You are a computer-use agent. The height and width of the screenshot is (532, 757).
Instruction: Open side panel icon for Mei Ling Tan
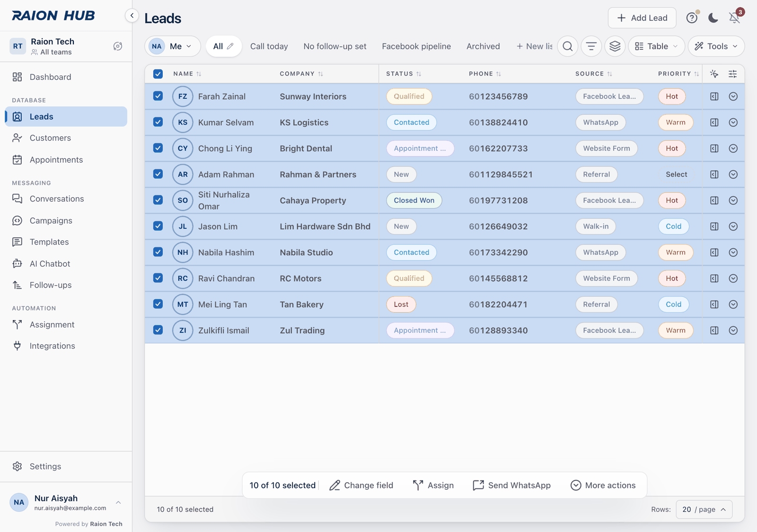click(714, 305)
